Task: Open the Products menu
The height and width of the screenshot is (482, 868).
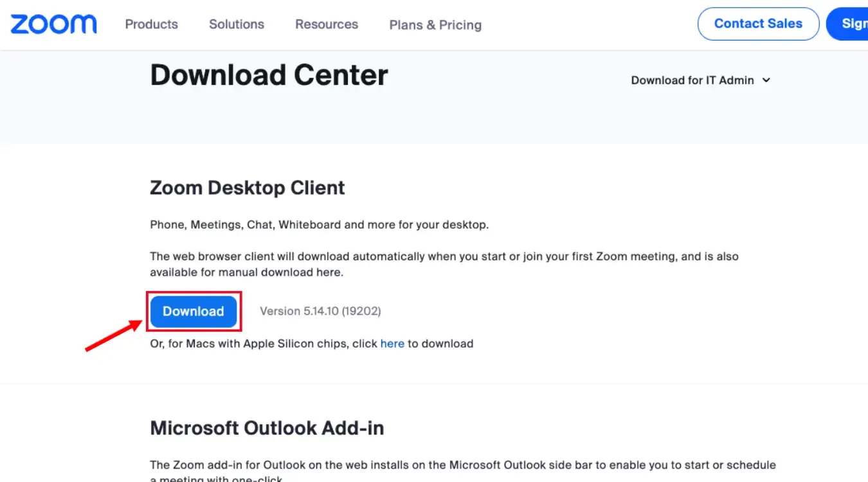Action: (x=151, y=24)
